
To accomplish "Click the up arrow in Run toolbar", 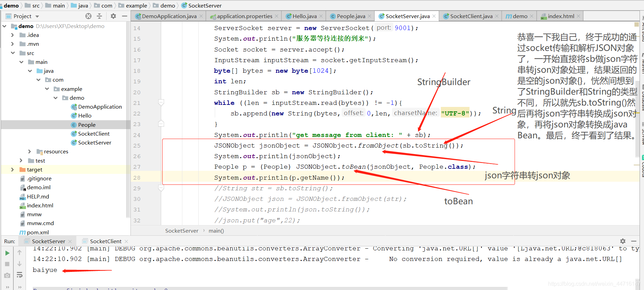I will (x=19, y=253).
